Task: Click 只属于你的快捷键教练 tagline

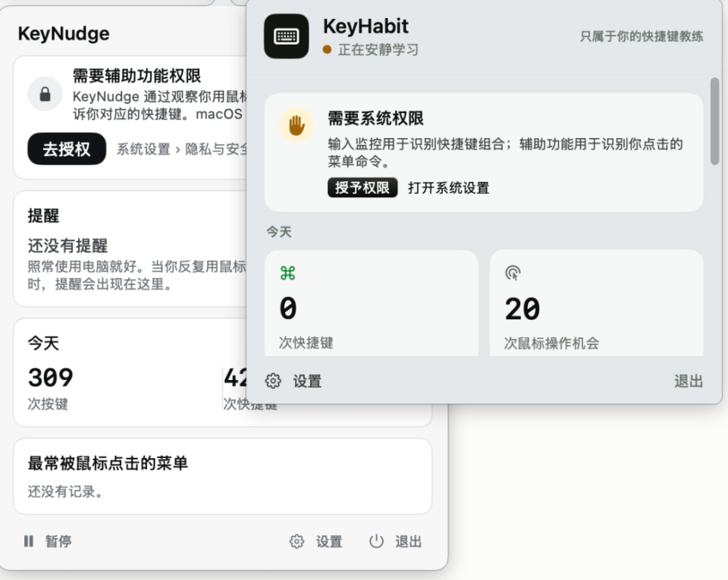Action: pyautogui.click(x=642, y=36)
